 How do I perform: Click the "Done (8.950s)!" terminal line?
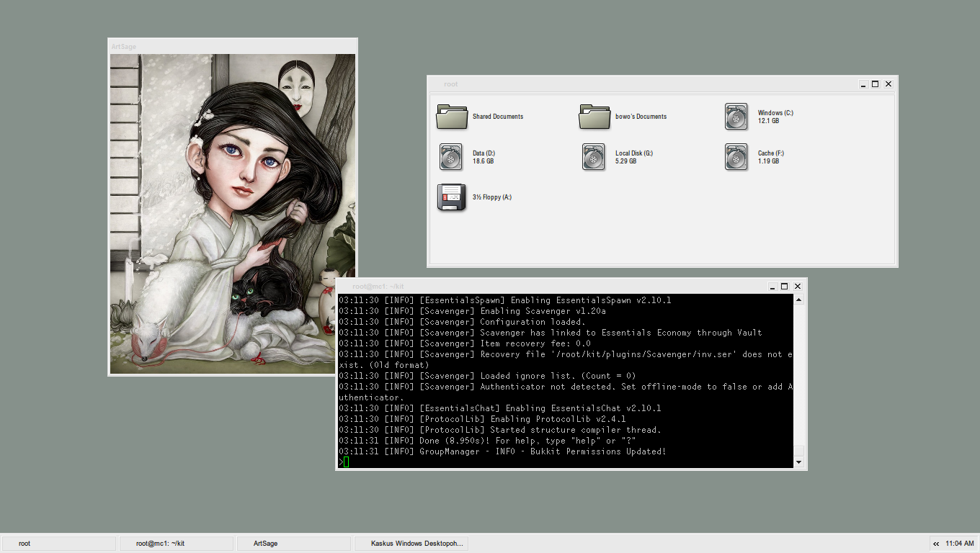[487, 441]
